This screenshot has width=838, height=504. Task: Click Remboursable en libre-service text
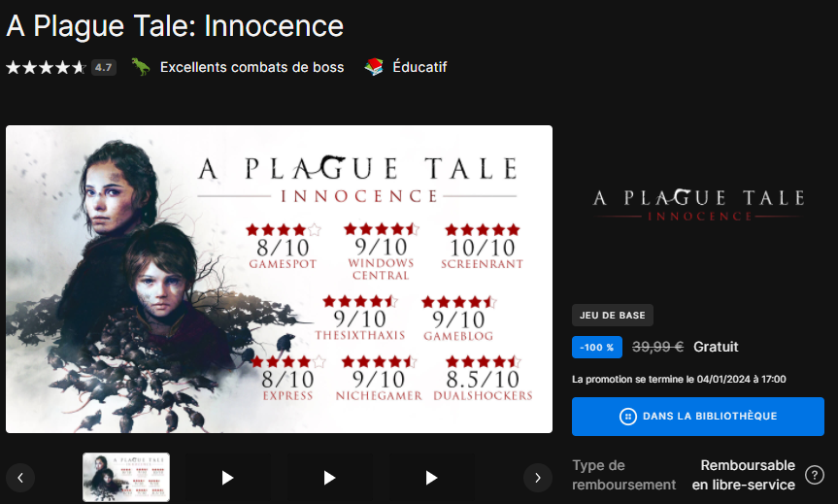point(743,475)
